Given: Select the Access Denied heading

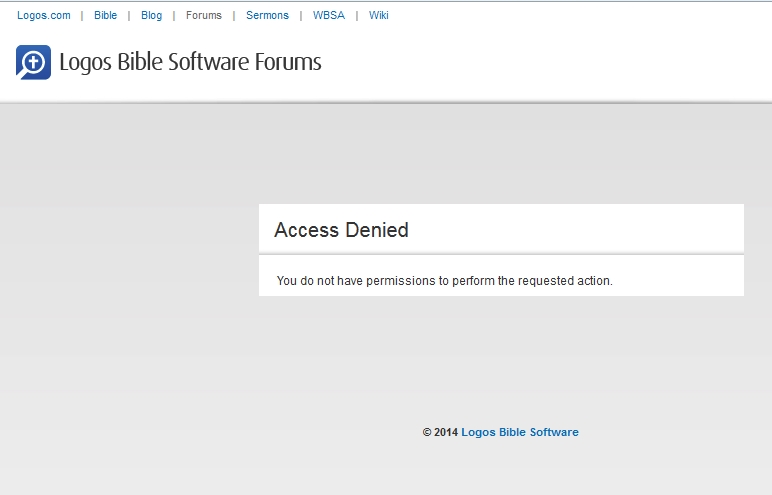Looking at the screenshot, I should click(341, 230).
